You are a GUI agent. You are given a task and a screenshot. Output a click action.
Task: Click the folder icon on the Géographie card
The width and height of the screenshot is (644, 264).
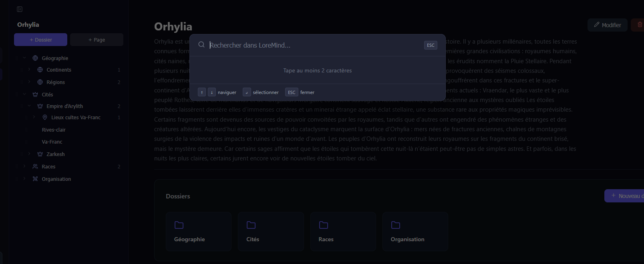(x=179, y=225)
